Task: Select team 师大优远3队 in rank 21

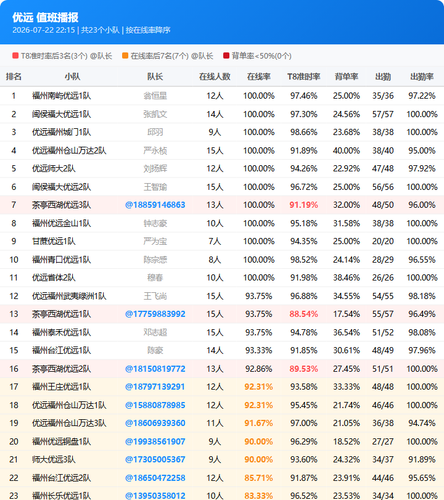Action: pyautogui.click(x=54, y=459)
